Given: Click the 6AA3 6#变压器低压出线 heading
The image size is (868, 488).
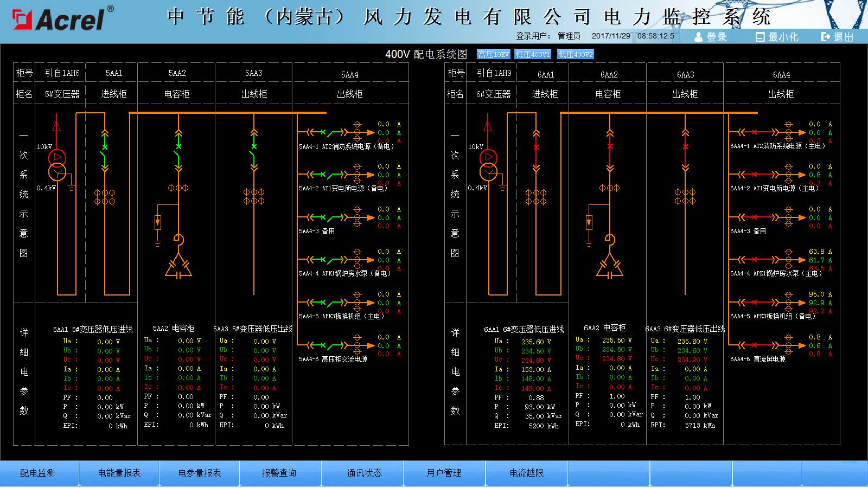Looking at the screenshot, I should point(685,329).
